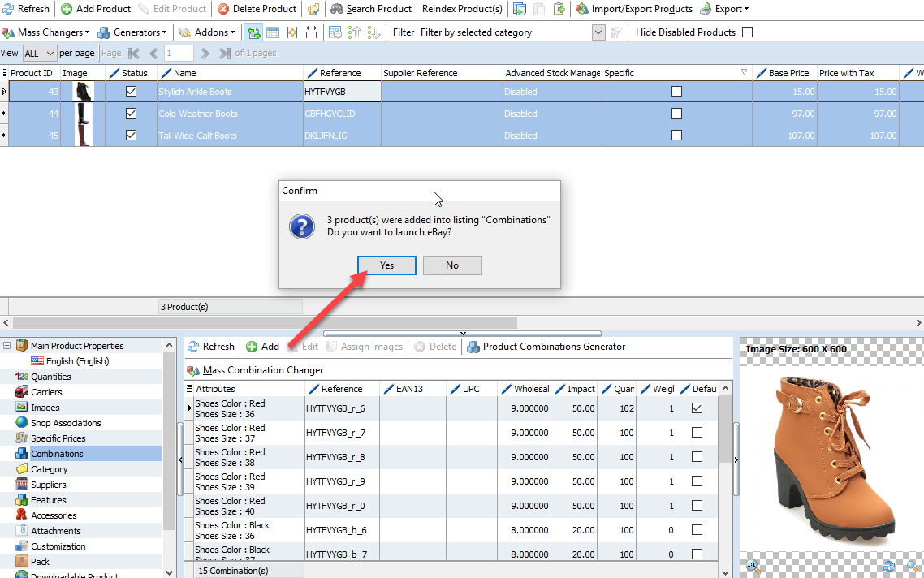
Task: Confirm launching eBay with Yes
Action: pos(386,265)
